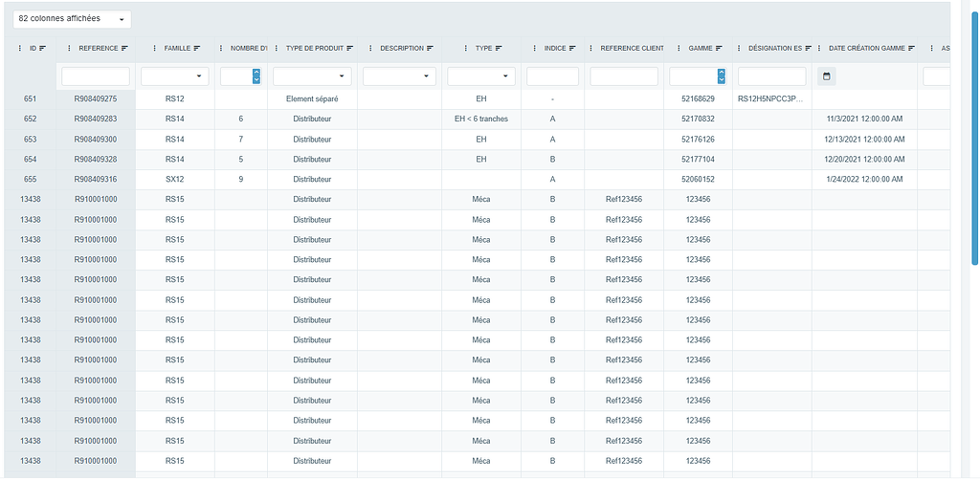
Task: Open the TYPE column options menu
Action: click(467, 48)
